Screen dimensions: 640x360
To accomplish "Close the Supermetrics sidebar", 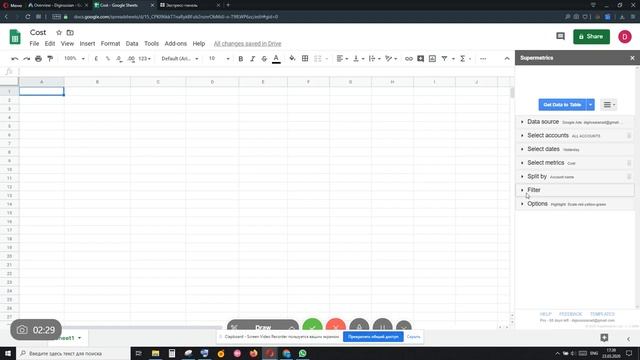I will click(632, 58).
